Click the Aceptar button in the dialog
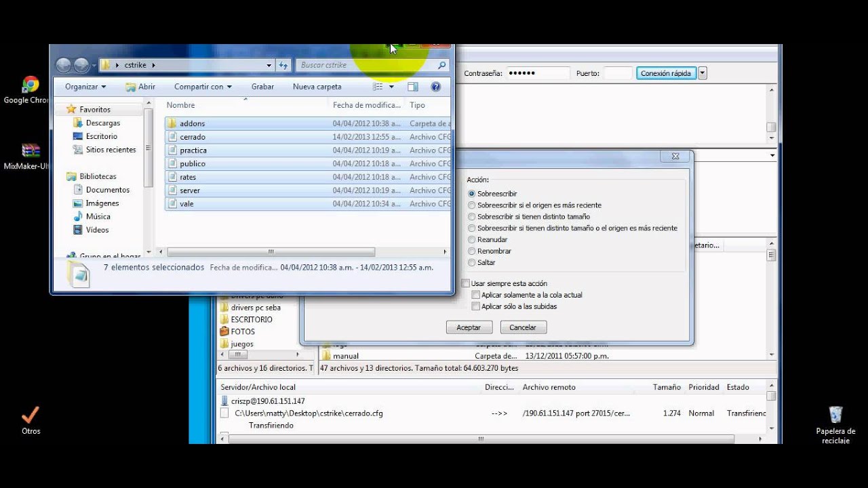The image size is (868, 488). click(x=469, y=327)
